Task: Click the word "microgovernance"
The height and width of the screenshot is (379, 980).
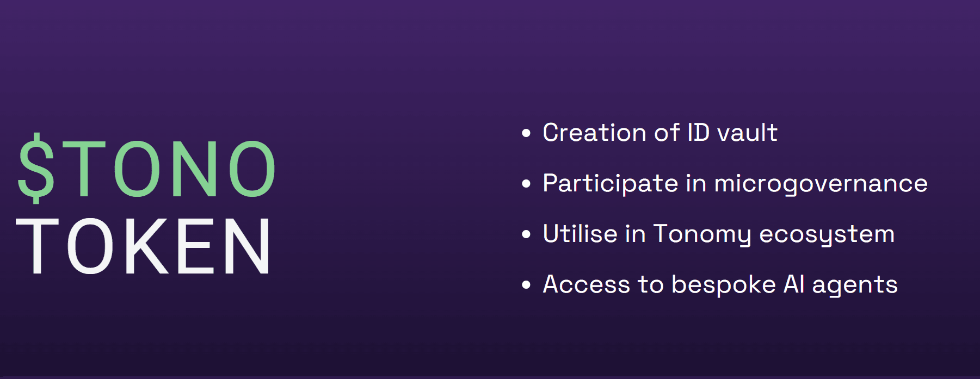Action: click(821, 184)
